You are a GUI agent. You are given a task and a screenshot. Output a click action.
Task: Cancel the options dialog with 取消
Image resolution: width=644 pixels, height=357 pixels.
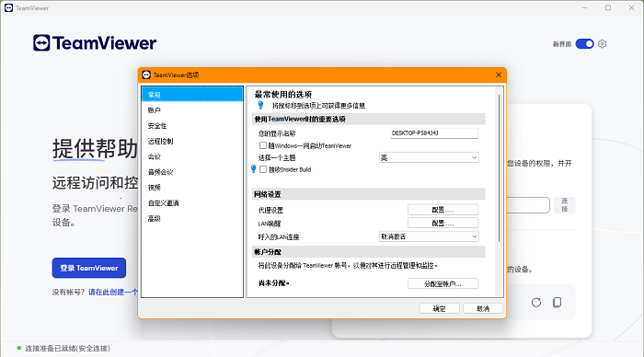point(483,308)
